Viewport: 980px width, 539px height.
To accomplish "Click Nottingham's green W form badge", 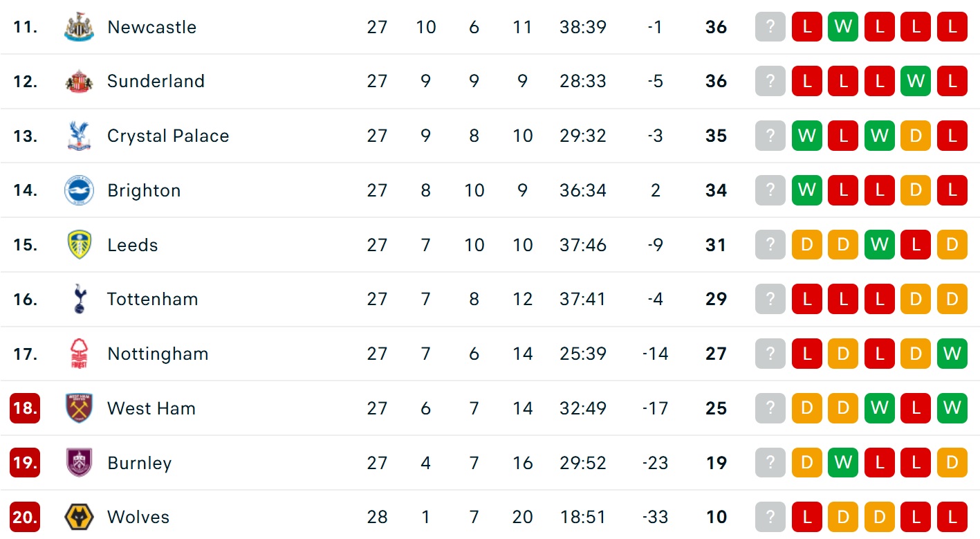I will point(952,354).
